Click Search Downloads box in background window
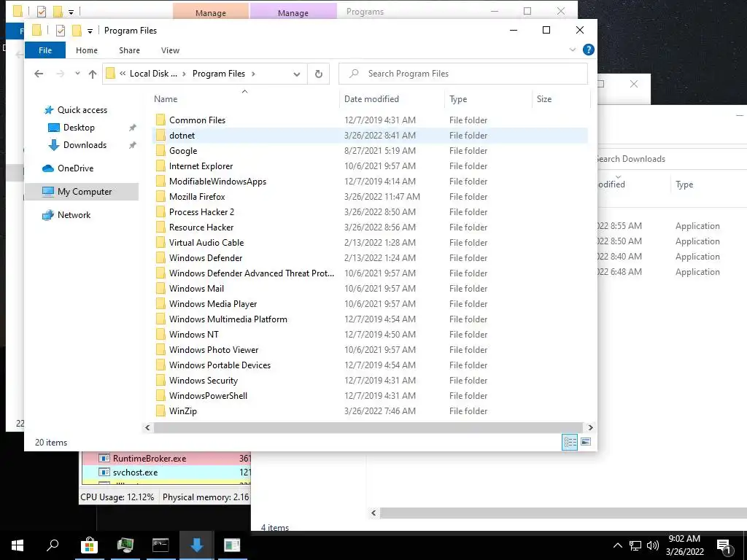The width and height of the screenshot is (747, 560). [672, 159]
